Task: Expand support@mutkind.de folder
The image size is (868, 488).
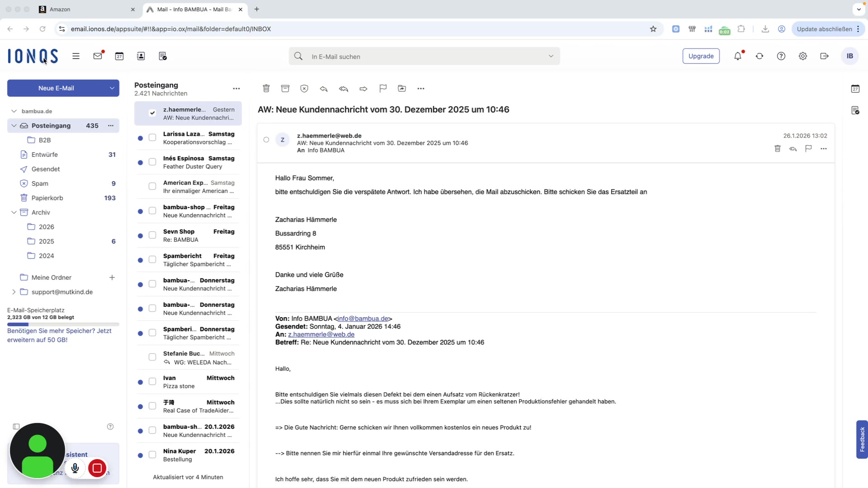Action: coord(14,292)
